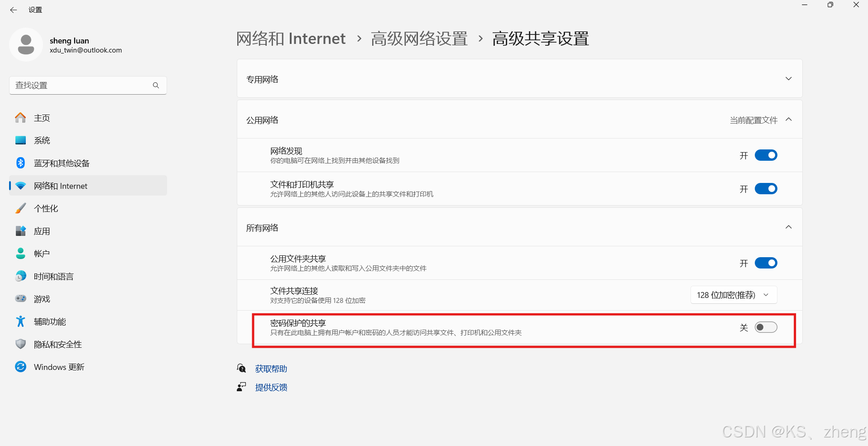Screen dimensions: 868x446
Task: Click the paintbrush icon beside 个性化
Action: [20, 208]
